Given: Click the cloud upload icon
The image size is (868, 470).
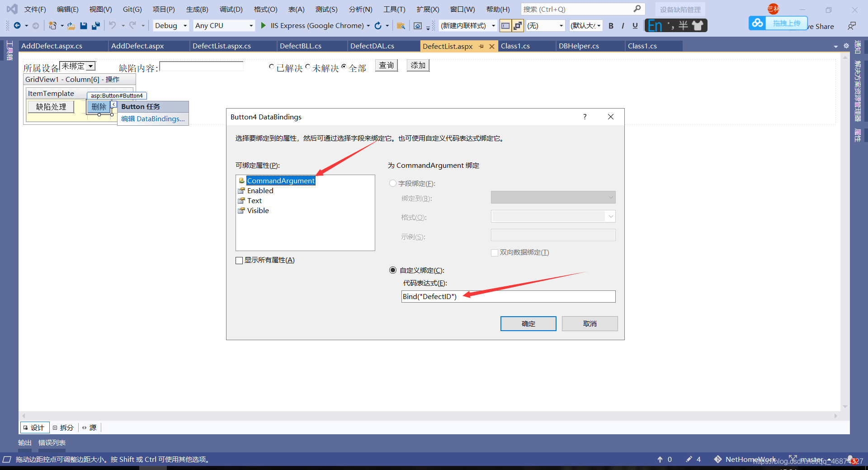Looking at the screenshot, I should 758,23.
